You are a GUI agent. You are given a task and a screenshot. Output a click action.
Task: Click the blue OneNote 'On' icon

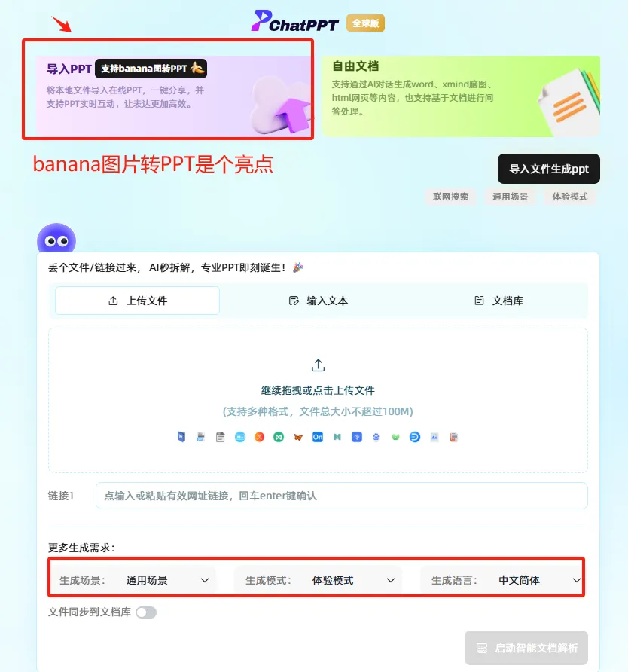(x=318, y=437)
